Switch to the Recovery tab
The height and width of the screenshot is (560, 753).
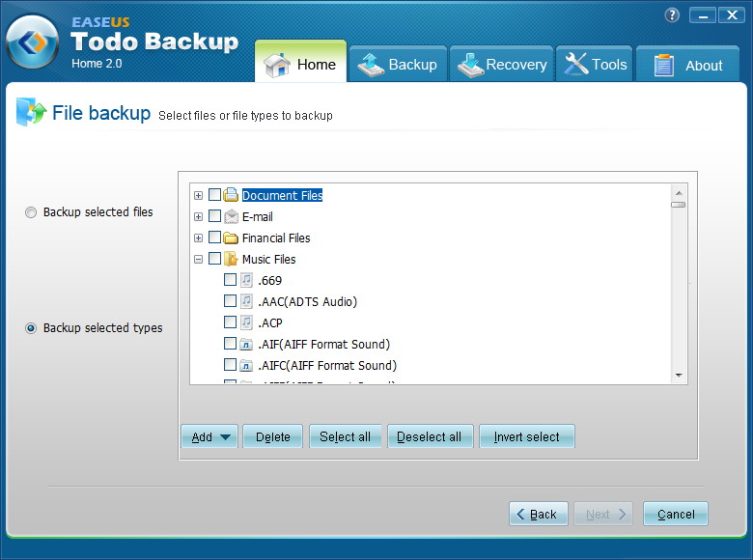tap(501, 65)
